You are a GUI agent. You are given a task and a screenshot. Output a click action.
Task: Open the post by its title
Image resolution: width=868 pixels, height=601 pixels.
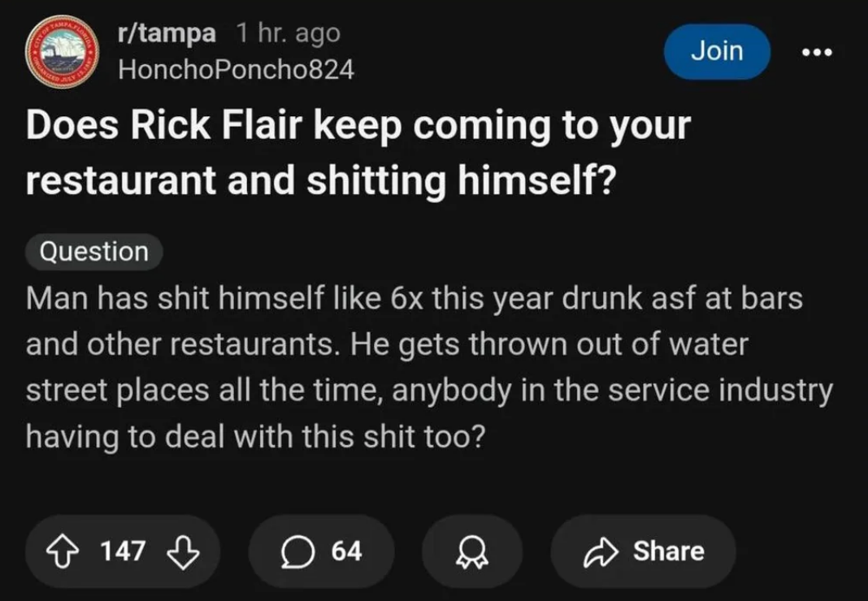(358, 153)
